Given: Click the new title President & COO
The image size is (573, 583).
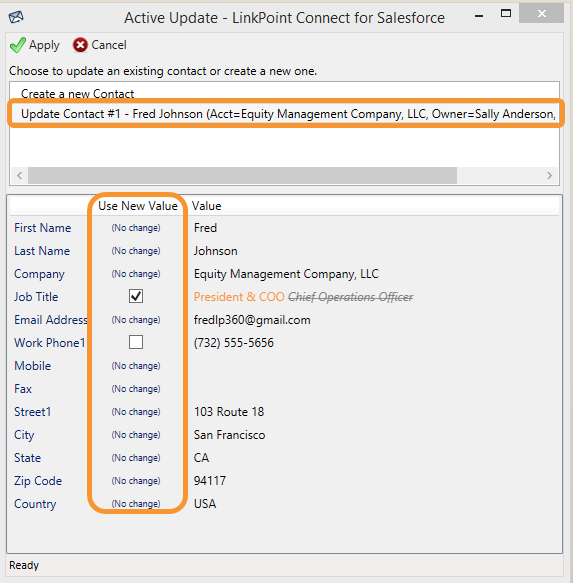Looking at the screenshot, I should pos(239,297).
